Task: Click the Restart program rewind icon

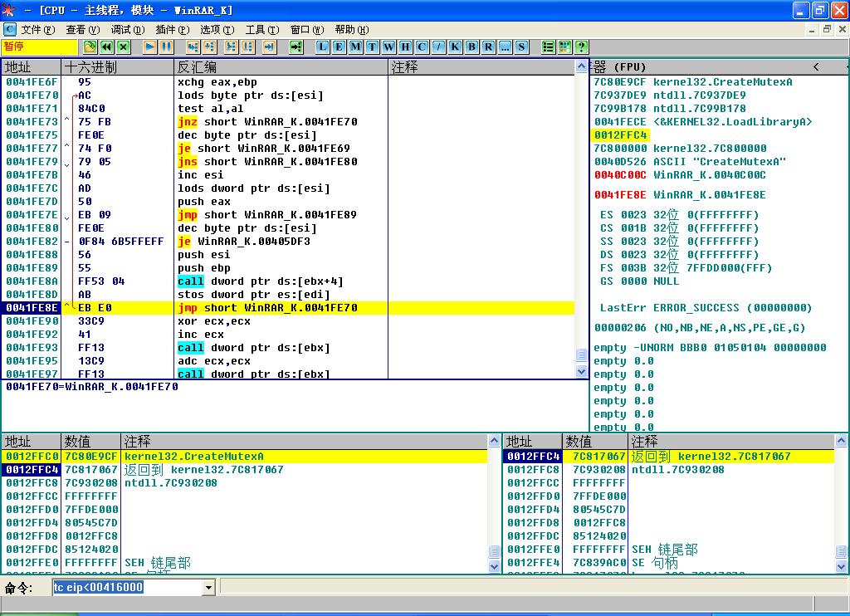Action: [x=106, y=47]
